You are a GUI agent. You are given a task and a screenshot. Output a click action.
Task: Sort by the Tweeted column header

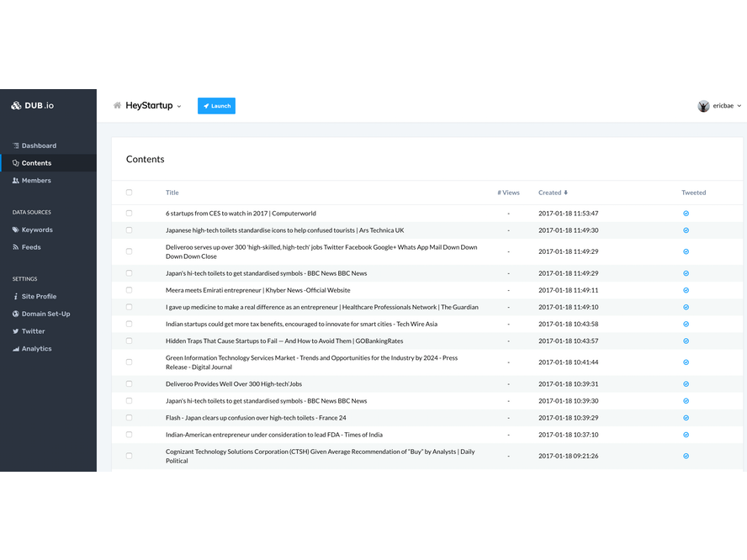pos(694,193)
